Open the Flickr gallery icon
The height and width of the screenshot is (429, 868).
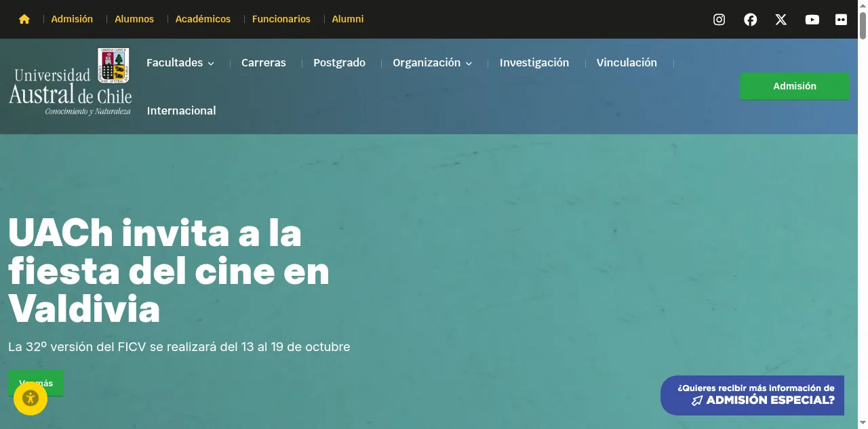tap(842, 20)
